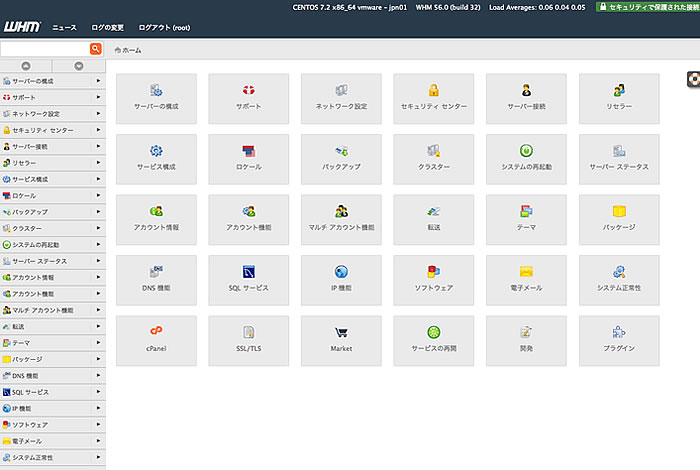Viewport: 700px width, 470px height.
Task: Expand the ロケール sidebar menu arrow
Action: click(98, 195)
